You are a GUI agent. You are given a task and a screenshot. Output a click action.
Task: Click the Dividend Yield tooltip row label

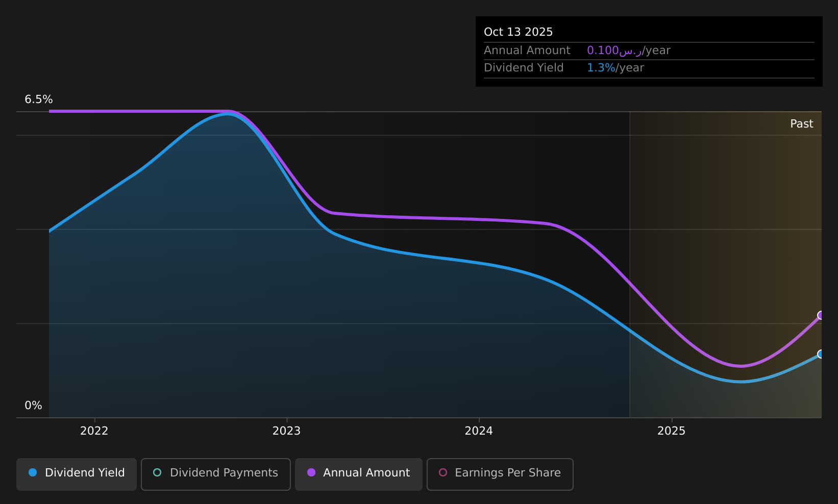(x=524, y=68)
